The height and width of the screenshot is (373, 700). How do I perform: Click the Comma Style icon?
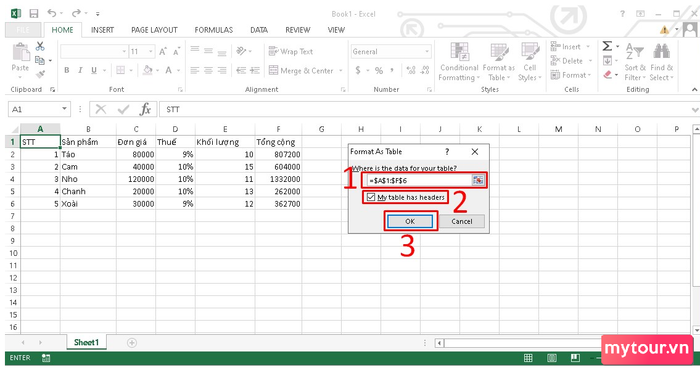[x=392, y=70]
